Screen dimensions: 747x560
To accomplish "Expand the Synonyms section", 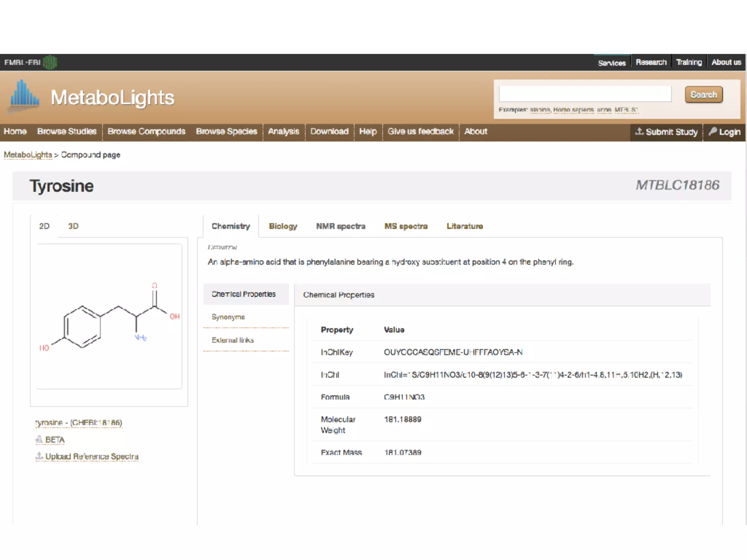I will coord(228,317).
